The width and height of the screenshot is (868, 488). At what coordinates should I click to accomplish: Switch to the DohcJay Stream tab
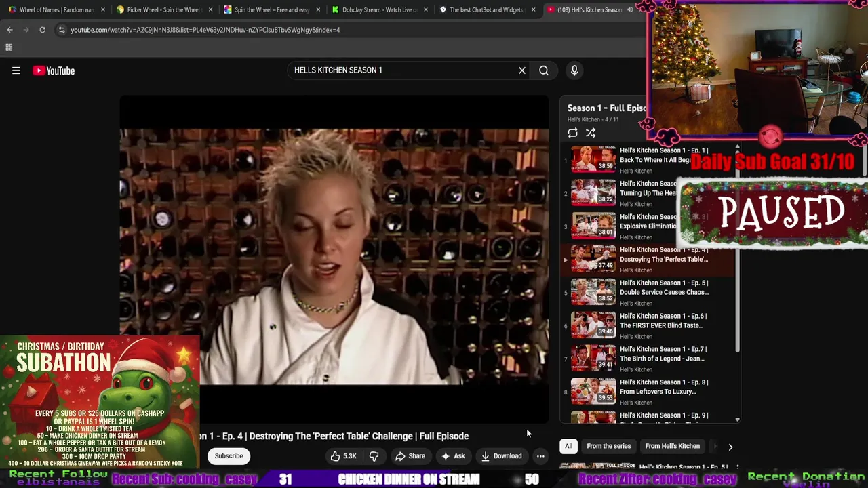point(380,10)
